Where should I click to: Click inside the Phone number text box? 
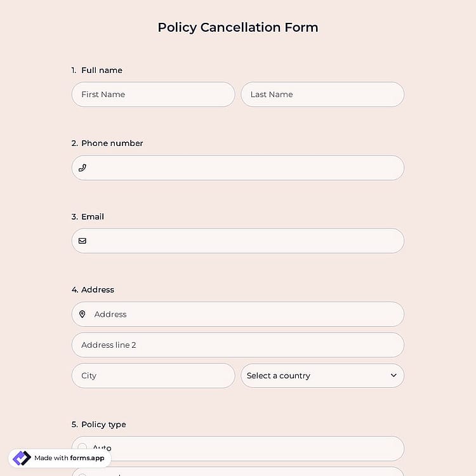pos(238,168)
